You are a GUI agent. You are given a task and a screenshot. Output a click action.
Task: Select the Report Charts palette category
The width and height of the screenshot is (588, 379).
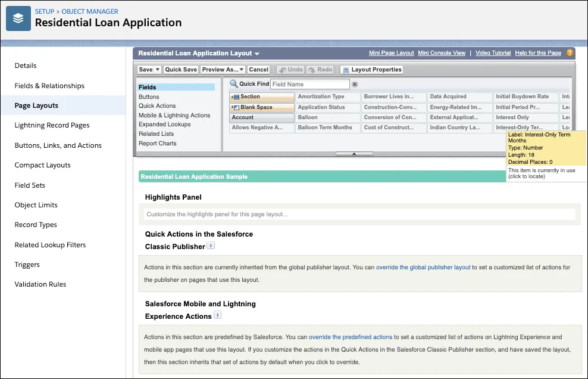158,144
